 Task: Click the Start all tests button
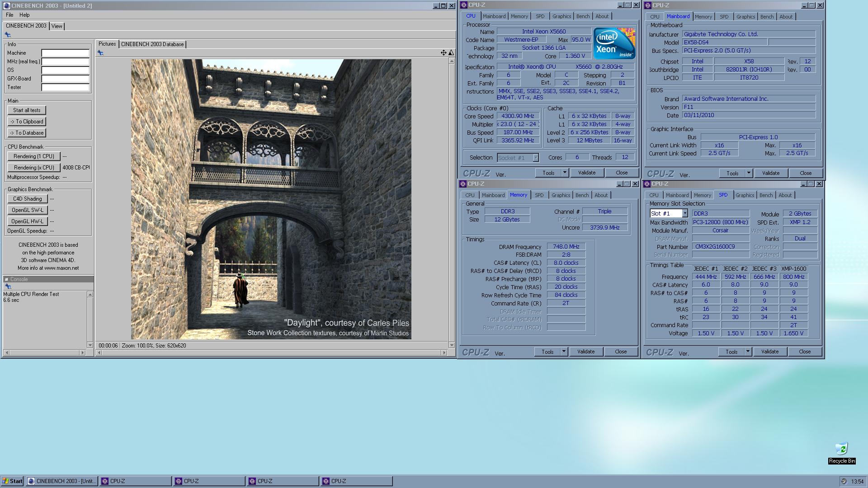[x=27, y=110]
